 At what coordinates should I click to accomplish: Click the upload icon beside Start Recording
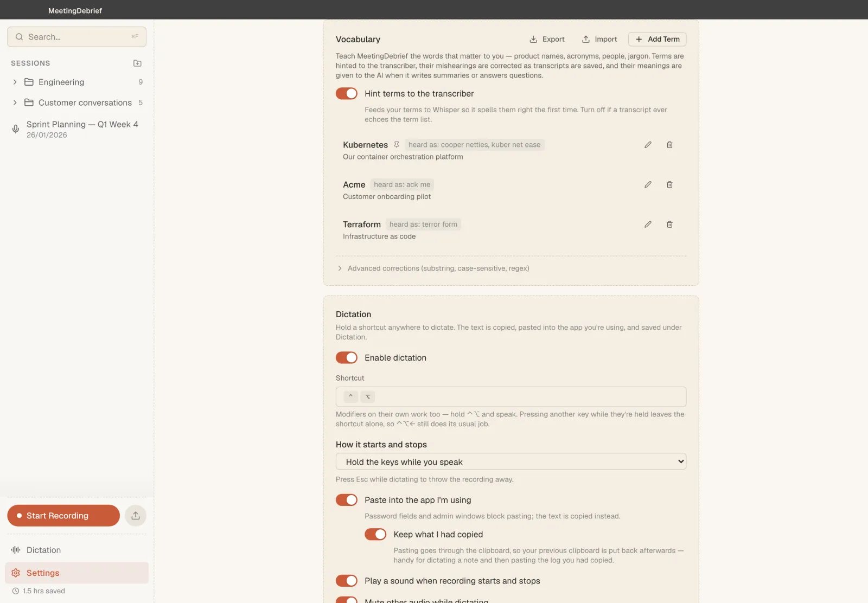(136, 516)
